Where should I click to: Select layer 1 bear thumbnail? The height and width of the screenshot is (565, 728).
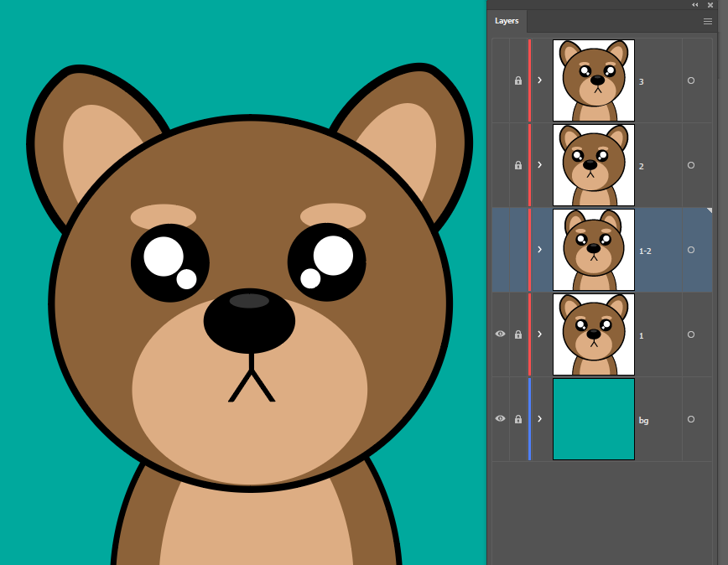[x=594, y=334]
